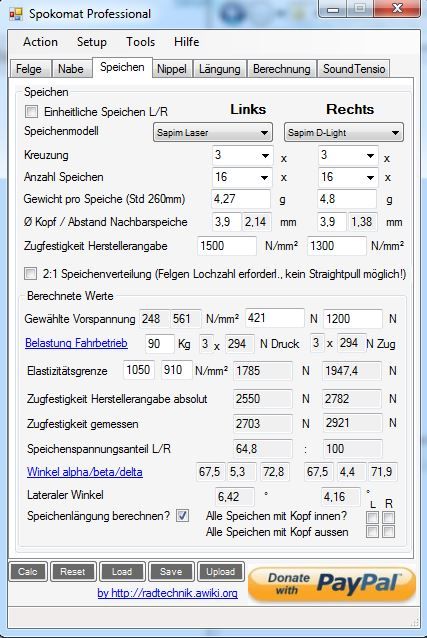Switch to the Berechnung tab
This screenshot has width=427, height=638.
coord(282,69)
